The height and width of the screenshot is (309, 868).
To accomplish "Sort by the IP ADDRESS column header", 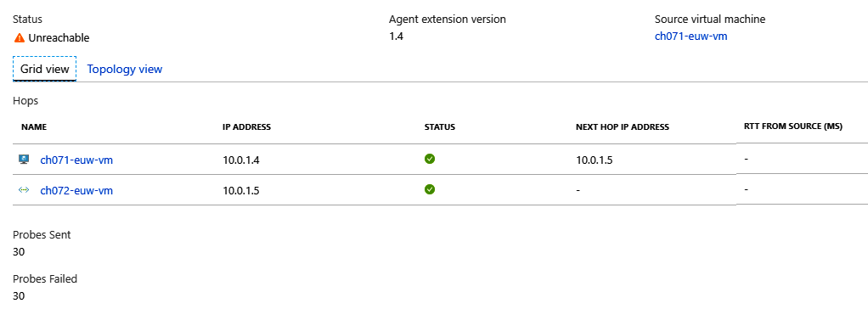I will click(x=247, y=126).
